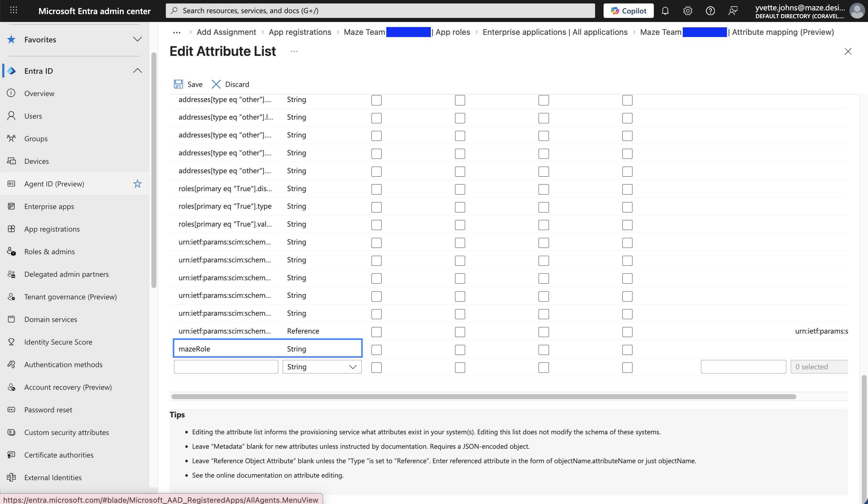
Task: Close the Edit Attribute List blade
Action: click(848, 51)
